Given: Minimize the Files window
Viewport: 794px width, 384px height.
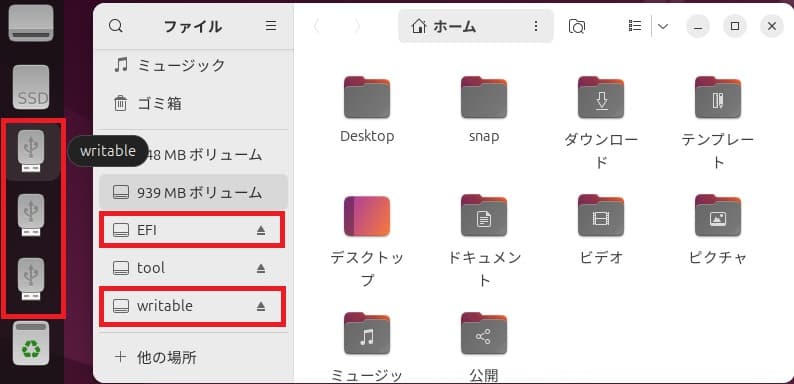Looking at the screenshot, I should pos(698,26).
